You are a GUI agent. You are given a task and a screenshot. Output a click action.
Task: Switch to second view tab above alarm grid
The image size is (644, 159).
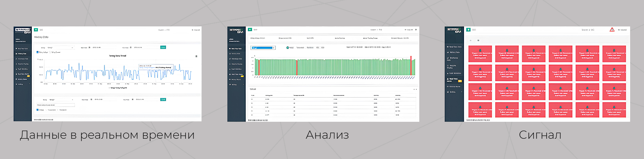(478, 40)
